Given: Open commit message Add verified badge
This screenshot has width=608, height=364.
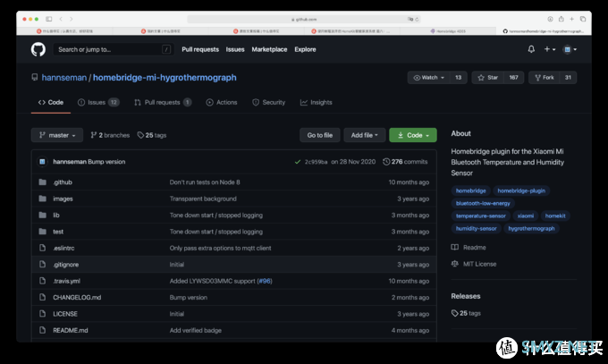Looking at the screenshot, I should (x=196, y=330).
